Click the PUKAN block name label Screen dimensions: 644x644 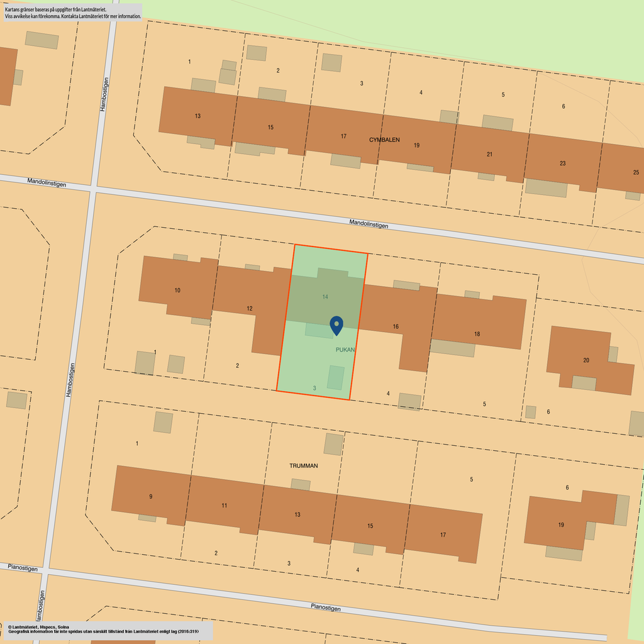point(345,350)
